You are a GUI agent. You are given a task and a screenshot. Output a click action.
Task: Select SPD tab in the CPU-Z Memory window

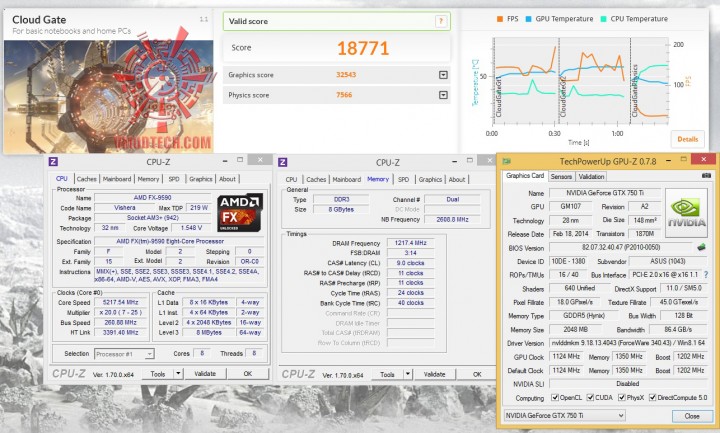404,180
